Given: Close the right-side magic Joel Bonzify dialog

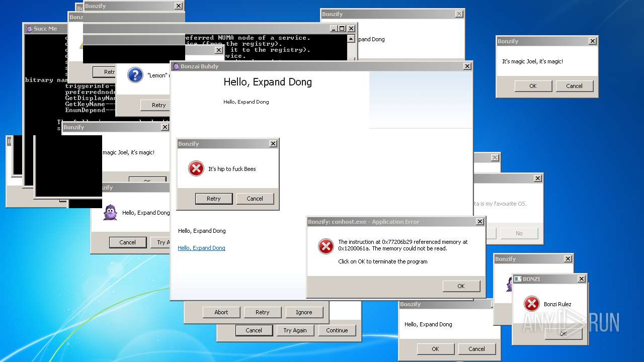Looking at the screenshot, I should tap(593, 41).
